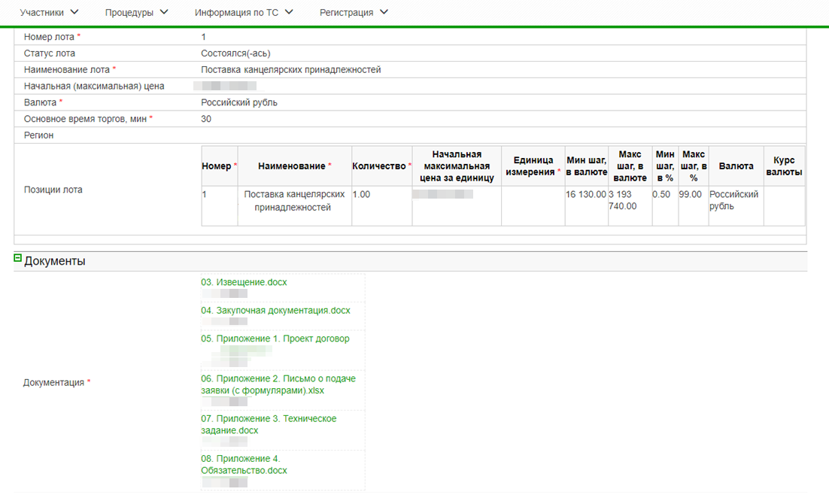Select the Российский рубль cell in the positions table

[734, 200]
